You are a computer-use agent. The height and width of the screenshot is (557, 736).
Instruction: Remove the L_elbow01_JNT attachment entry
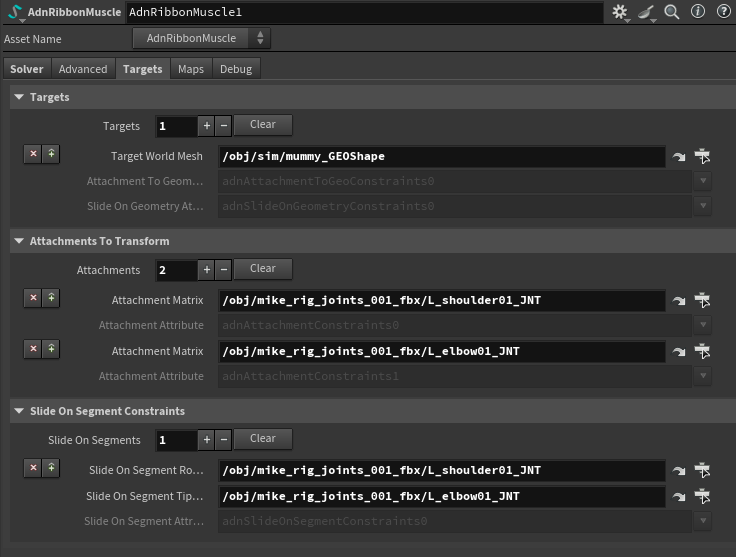pos(33,349)
